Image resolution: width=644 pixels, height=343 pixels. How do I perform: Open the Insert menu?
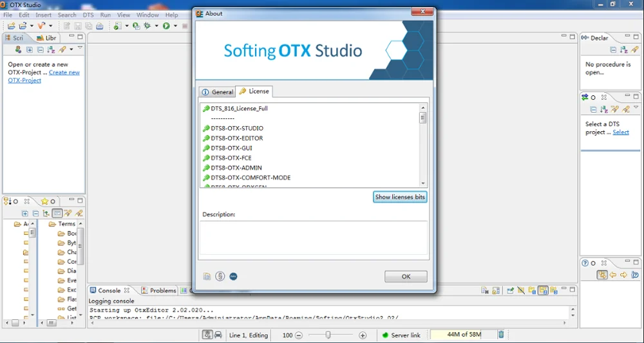(44, 15)
